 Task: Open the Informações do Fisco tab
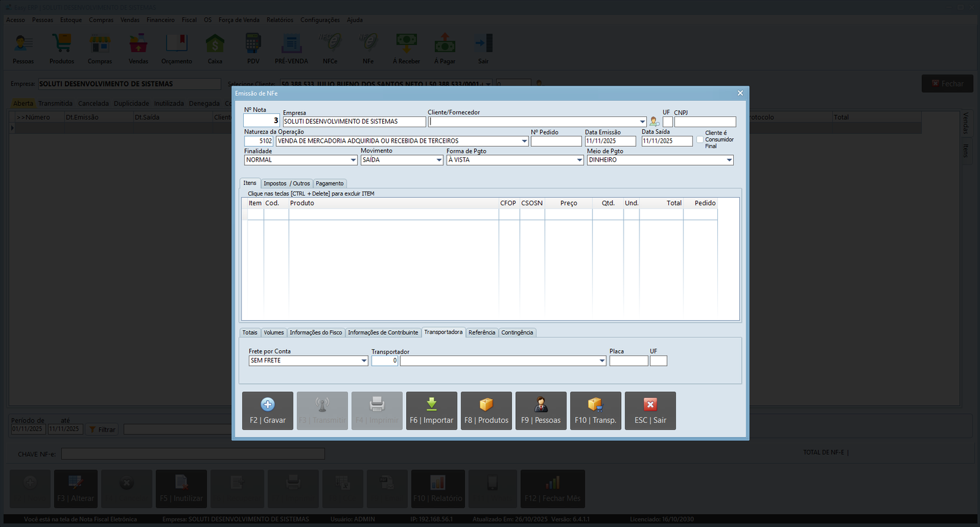tap(315, 333)
